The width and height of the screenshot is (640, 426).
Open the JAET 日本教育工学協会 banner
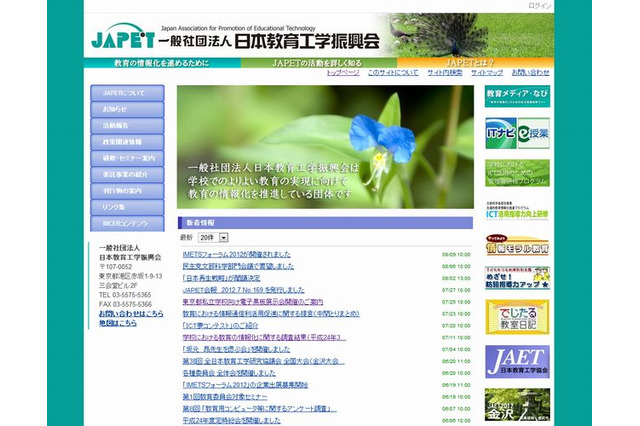pyautogui.click(x=517, y=362)
